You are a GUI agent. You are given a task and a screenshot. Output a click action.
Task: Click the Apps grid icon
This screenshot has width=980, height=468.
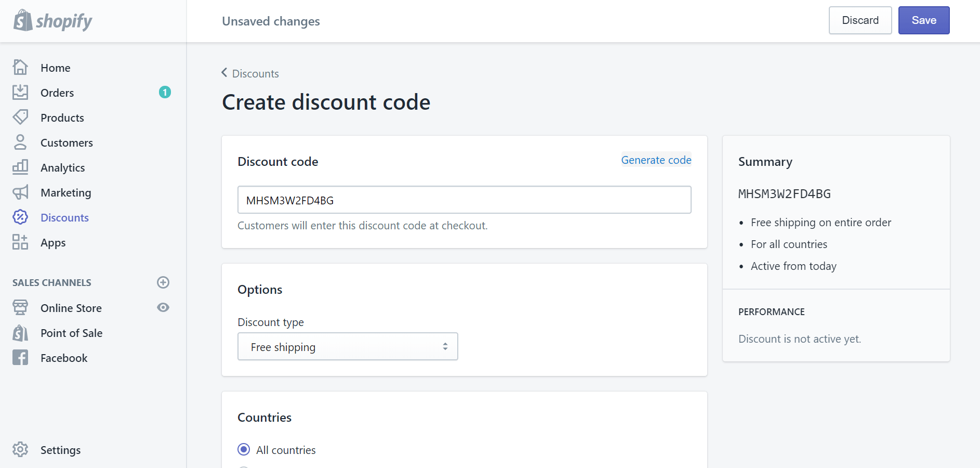(x=20, y=242)
